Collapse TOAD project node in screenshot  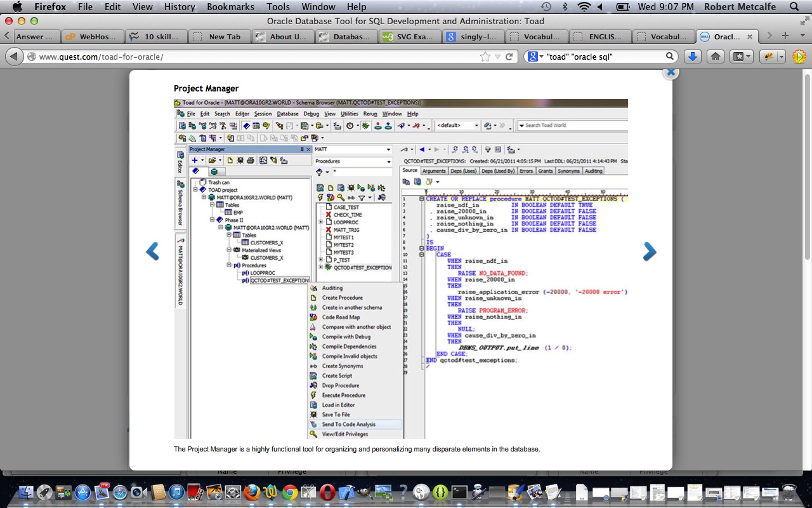[196, 190]
